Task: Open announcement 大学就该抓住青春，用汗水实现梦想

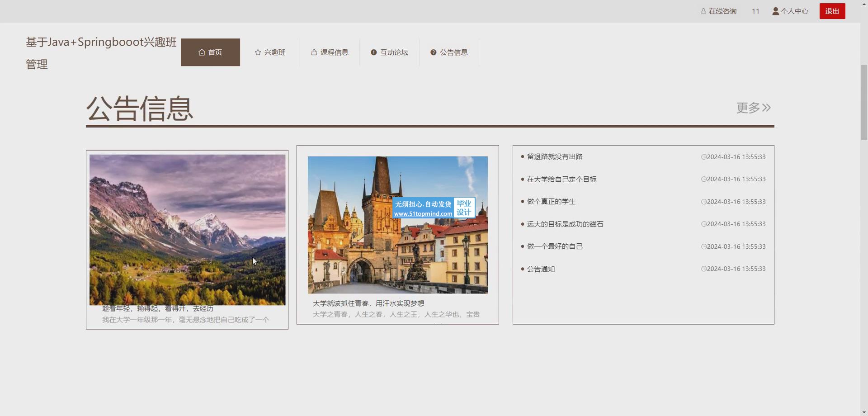Action: tap(368, 303)
